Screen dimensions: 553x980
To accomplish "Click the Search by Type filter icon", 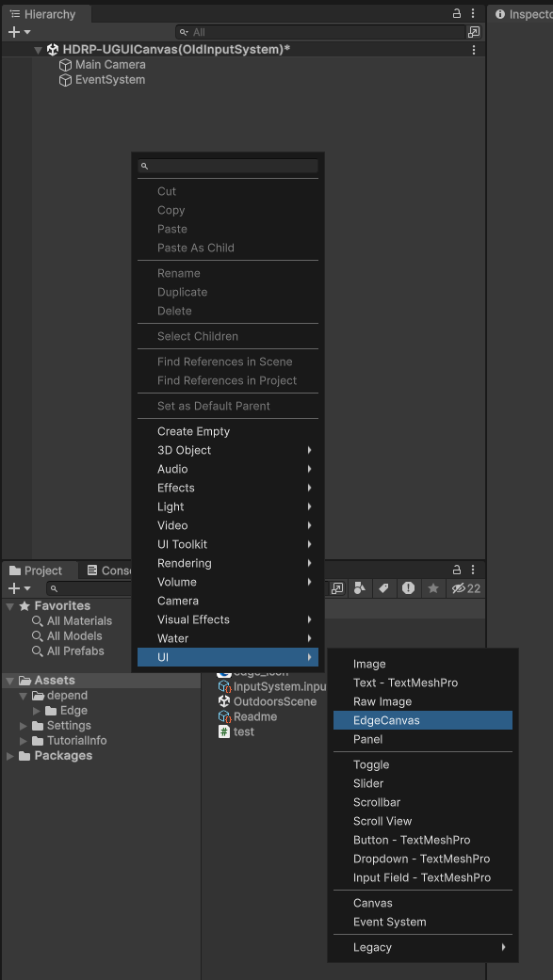I will pyautogui.click(x=360, y=587).
